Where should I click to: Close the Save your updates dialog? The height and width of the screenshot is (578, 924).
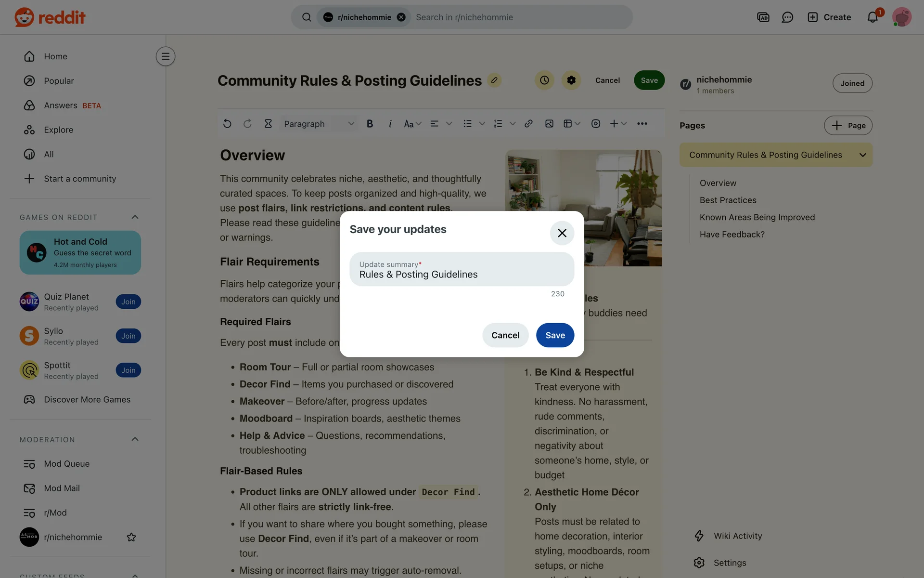tap(562, 233)
